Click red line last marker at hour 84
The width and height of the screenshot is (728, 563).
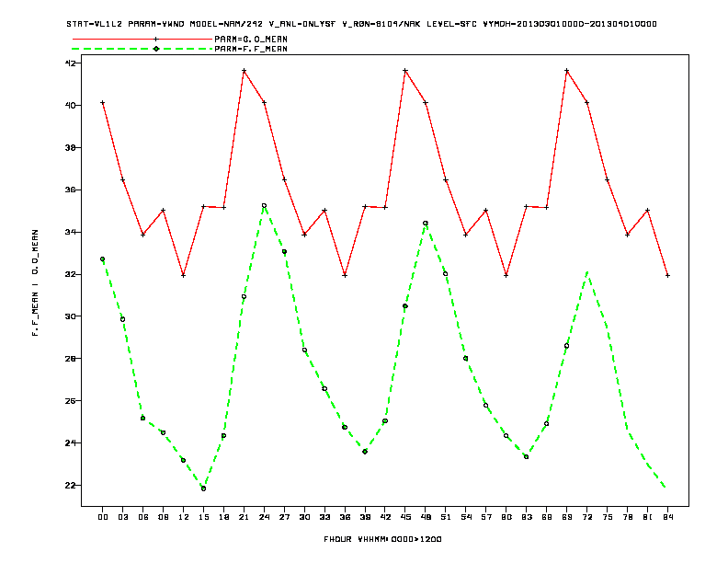[x=667, y=275]
